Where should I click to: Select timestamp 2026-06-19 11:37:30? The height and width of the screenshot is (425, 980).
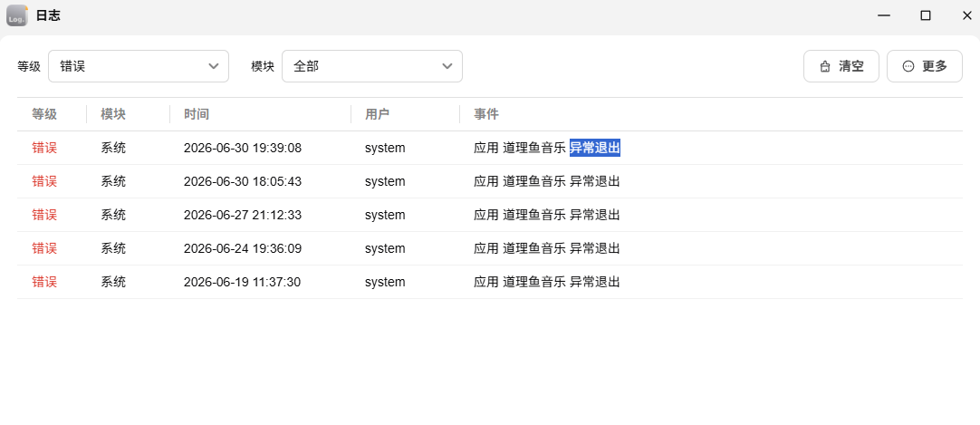coord(242,282)
